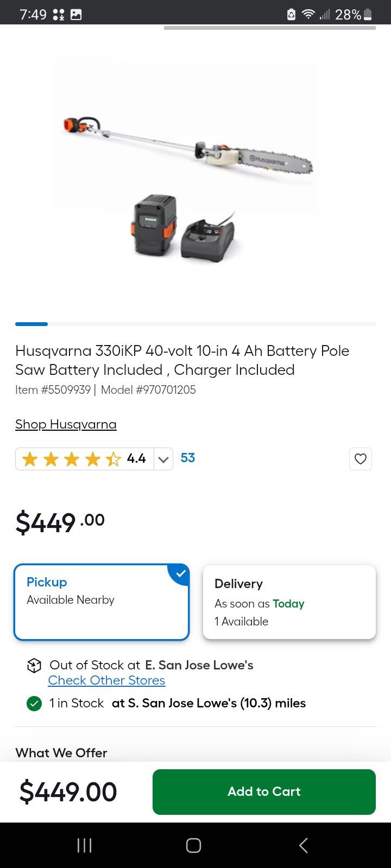
Task: Tap the battery status icon
Action: tap(368, 15)
